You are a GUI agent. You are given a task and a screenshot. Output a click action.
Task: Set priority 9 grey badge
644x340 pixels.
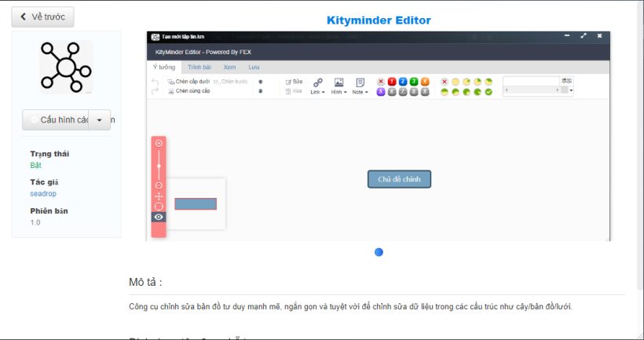[425, 92]
